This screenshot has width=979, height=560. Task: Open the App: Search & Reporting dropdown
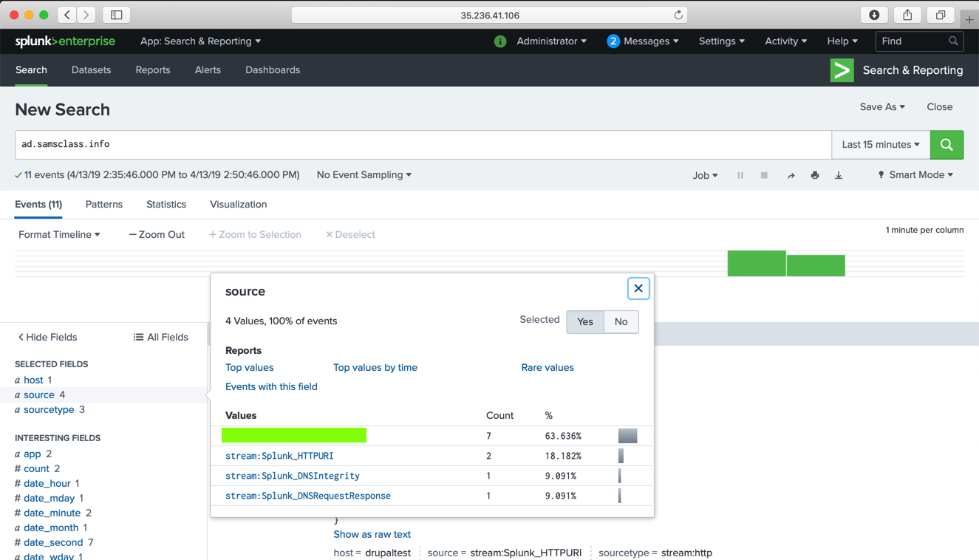[200, 41]
